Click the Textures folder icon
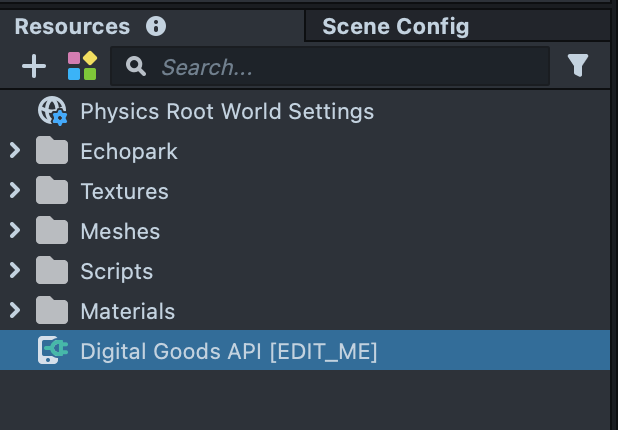Image resolution: width=618 pixels, height=430 pixels. [52, 191]
